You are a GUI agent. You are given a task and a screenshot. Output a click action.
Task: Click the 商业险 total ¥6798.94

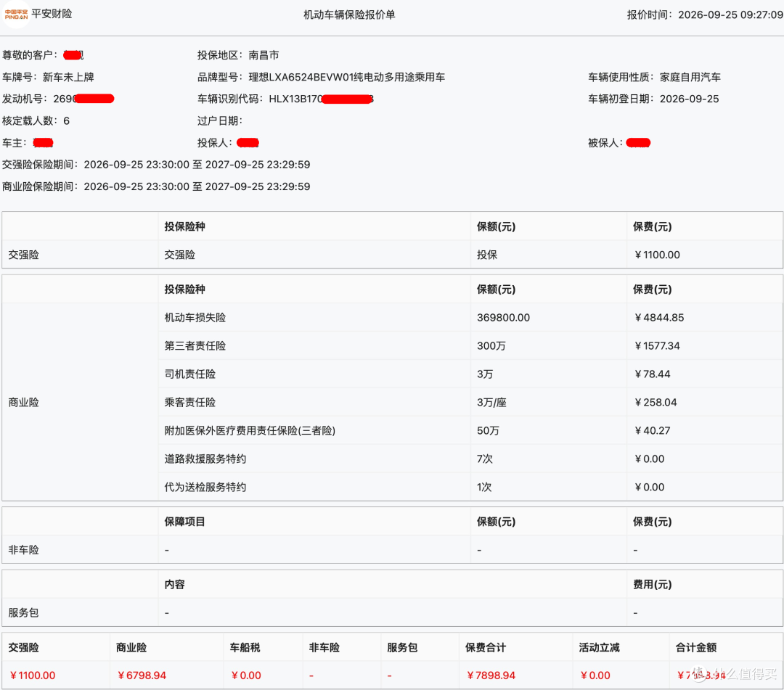pos(142,675)
